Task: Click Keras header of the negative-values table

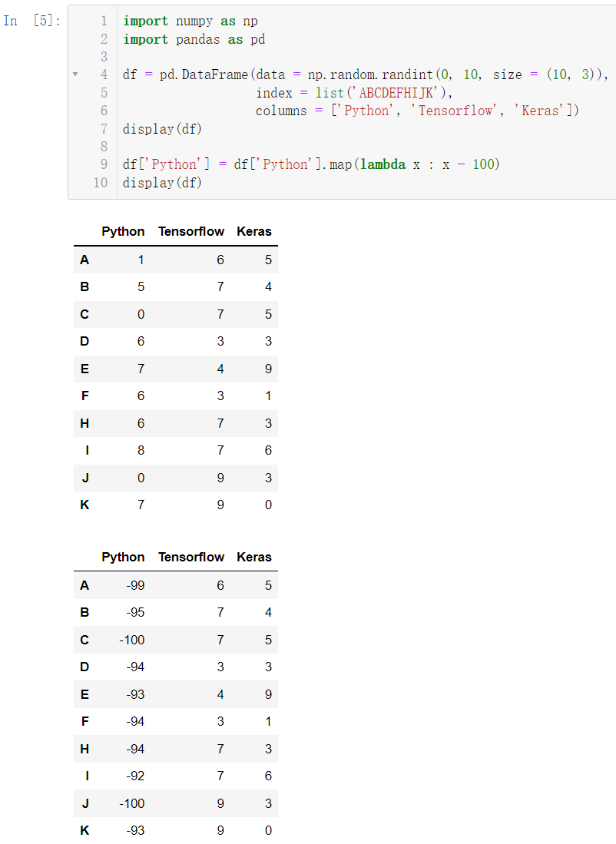Action: pos(254,557)
